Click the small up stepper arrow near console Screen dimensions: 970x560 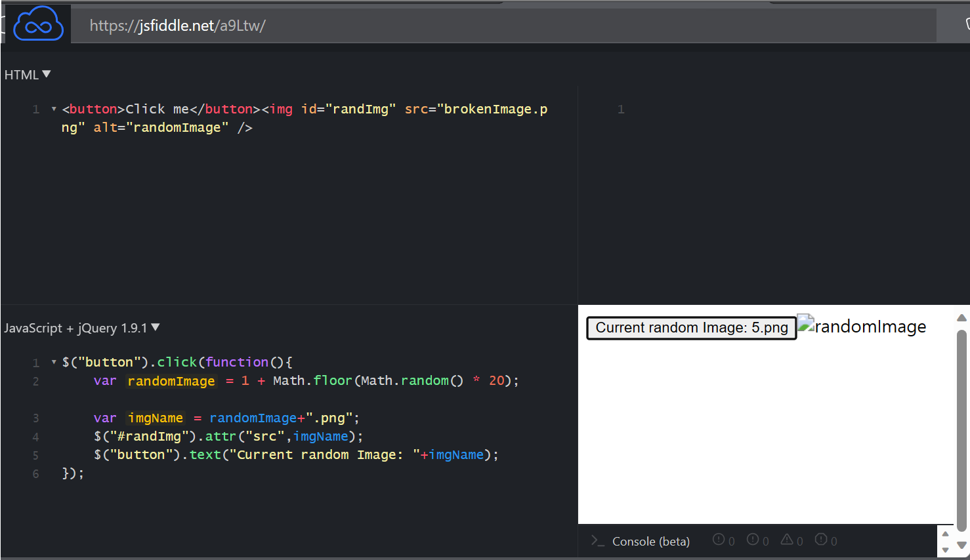pyautogui.click(x=945, y=534)
